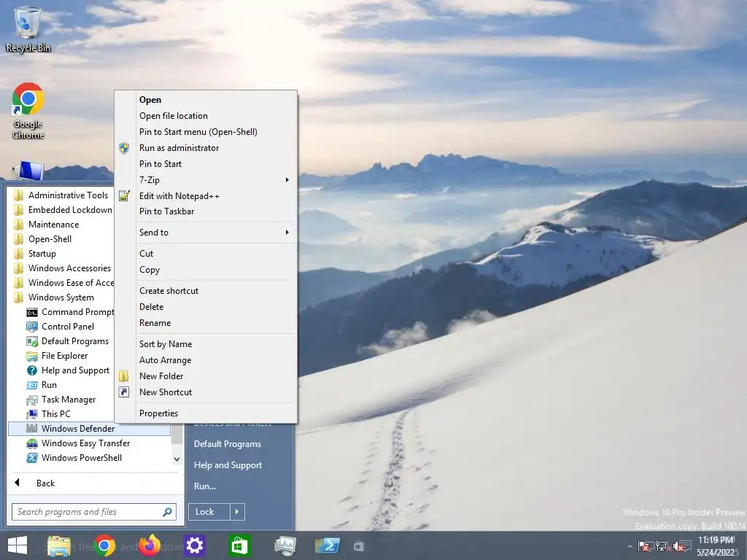Launch Google Chrome from the desktop shortcut

(x=28, y=111)
